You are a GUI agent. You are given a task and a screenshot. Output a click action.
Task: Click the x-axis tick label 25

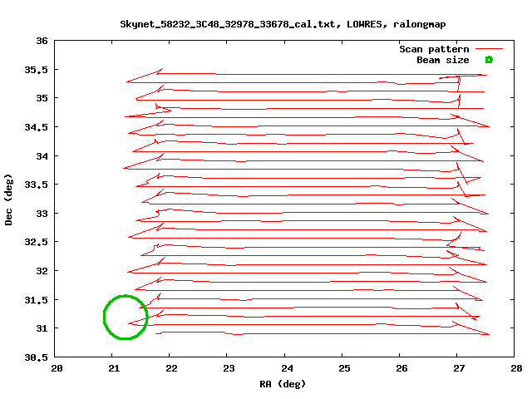pyautogui.click(x=344, y=368)
